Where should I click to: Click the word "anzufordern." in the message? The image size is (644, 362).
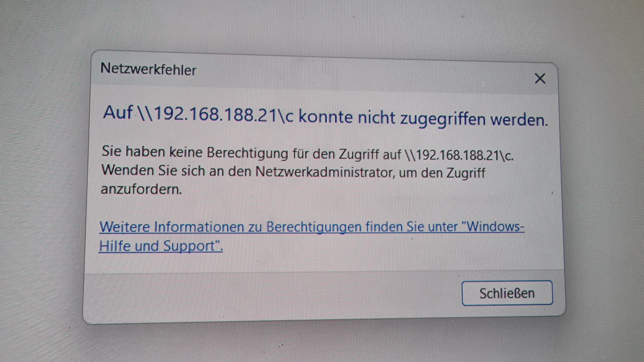click(141, 190)
